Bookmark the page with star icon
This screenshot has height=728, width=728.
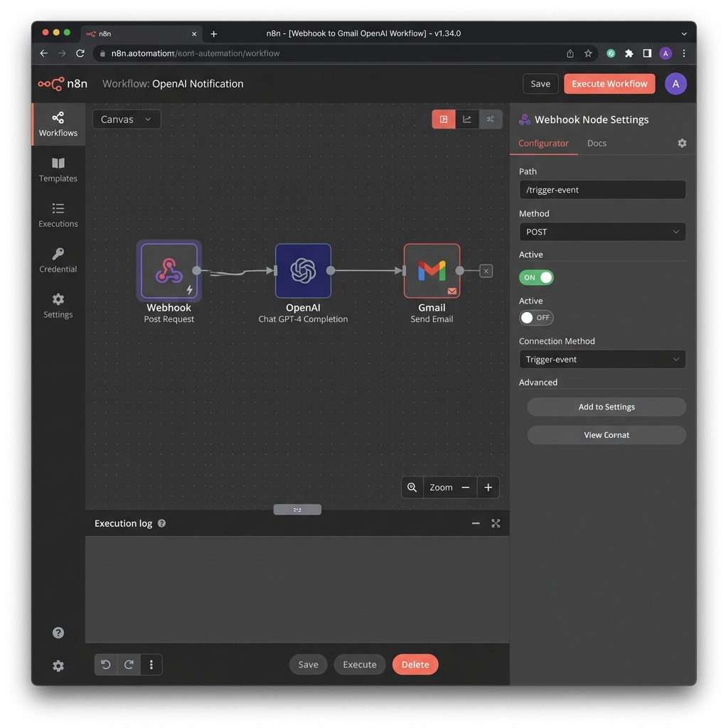point(588,53)
